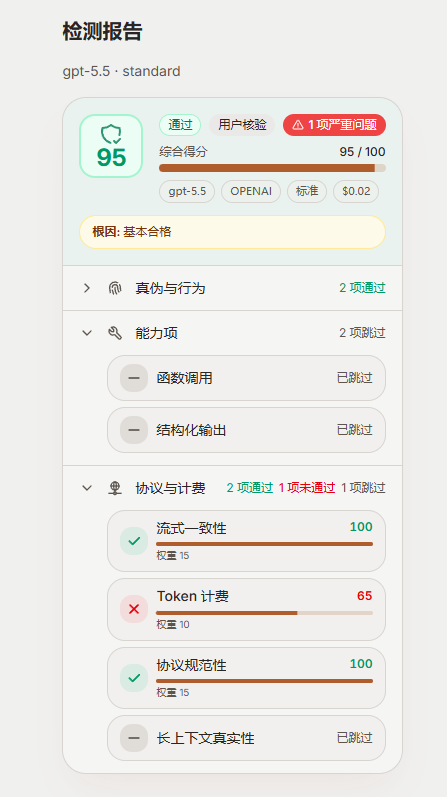The width and height of the screenshot is (447, 797).
Task: Click the protocol icon beside 协议与计费
Action: click(x=115, y=488)
